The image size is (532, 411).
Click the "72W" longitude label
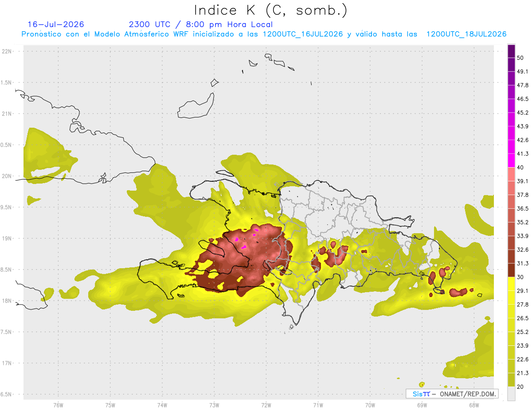point(266,405)
